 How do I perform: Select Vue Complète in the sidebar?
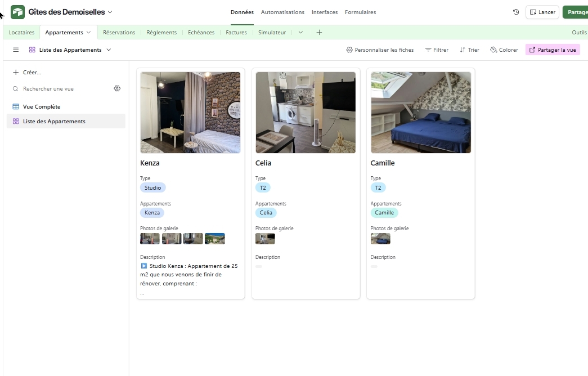pos(41,106)
